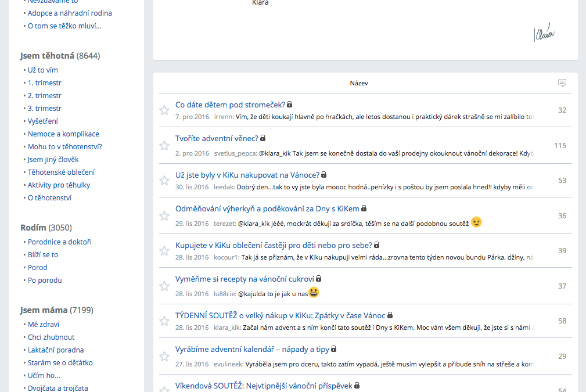Star the thread 'Co dáte dětem pod stromeček?'
Viewport: 586px width, 392px height.
click(x=164, y=110)
